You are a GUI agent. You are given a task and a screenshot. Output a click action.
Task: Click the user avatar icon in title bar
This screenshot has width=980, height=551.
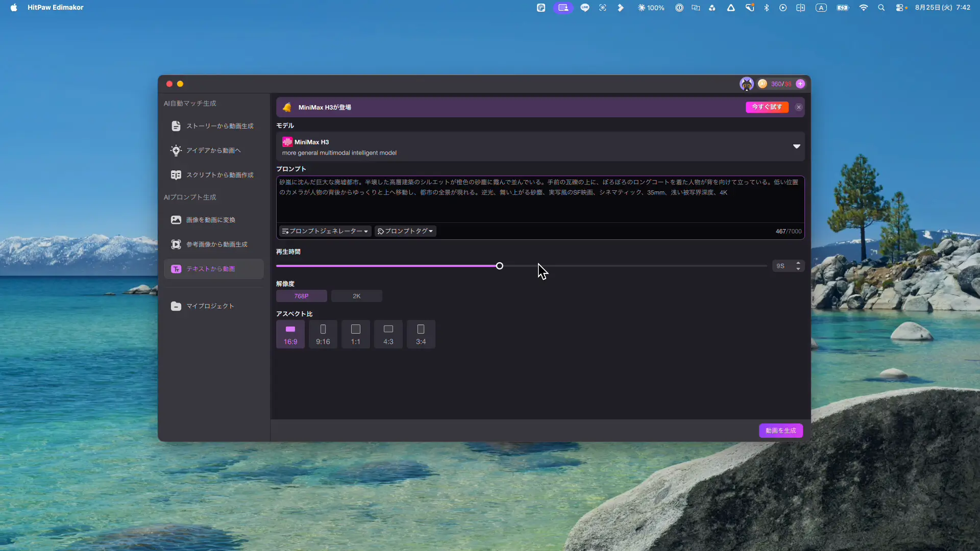[x=747, y=84]
